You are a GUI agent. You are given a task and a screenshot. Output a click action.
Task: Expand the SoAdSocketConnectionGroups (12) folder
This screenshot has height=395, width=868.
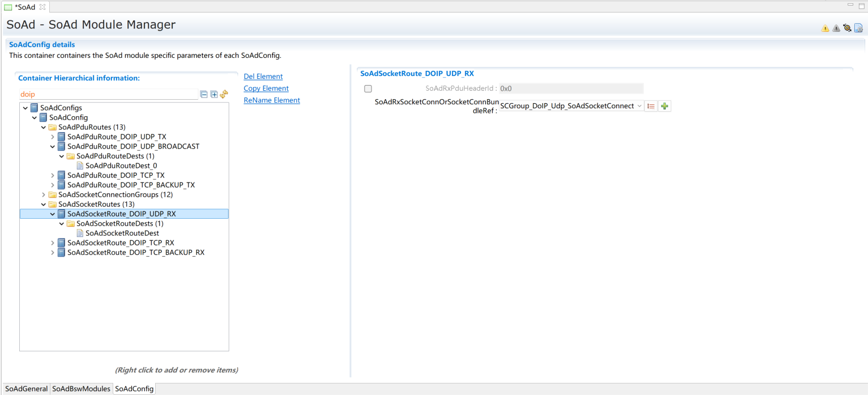tap(44, 195)
